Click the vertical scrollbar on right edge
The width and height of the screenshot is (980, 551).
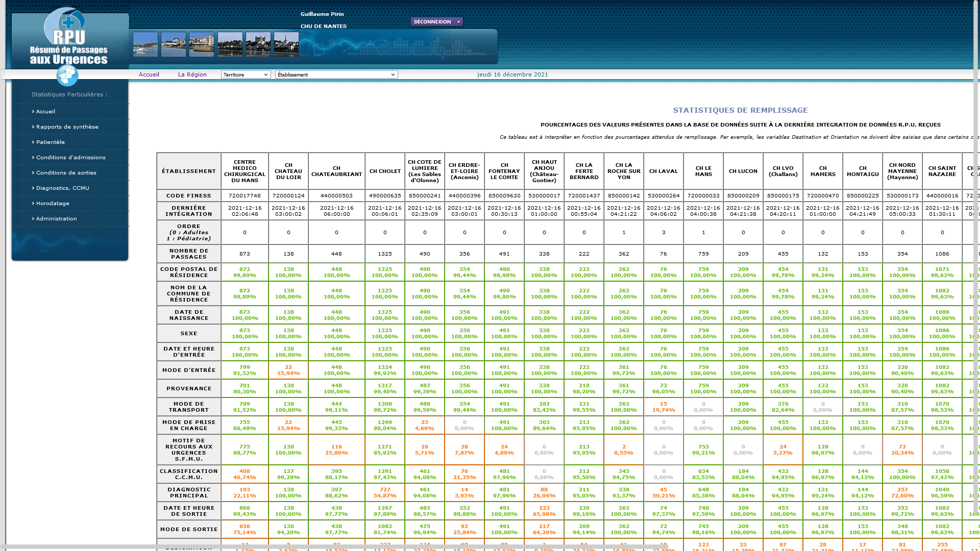(976, 255)
